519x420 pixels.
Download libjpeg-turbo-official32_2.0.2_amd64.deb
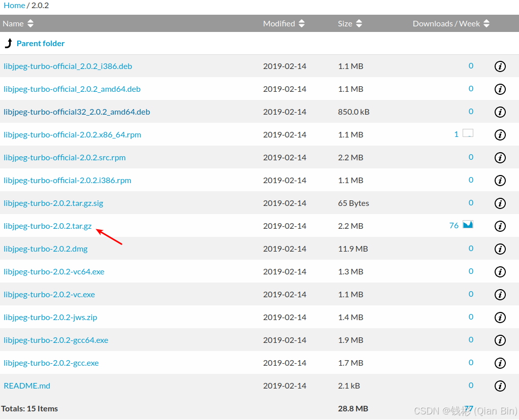click(x=77, y=112)
